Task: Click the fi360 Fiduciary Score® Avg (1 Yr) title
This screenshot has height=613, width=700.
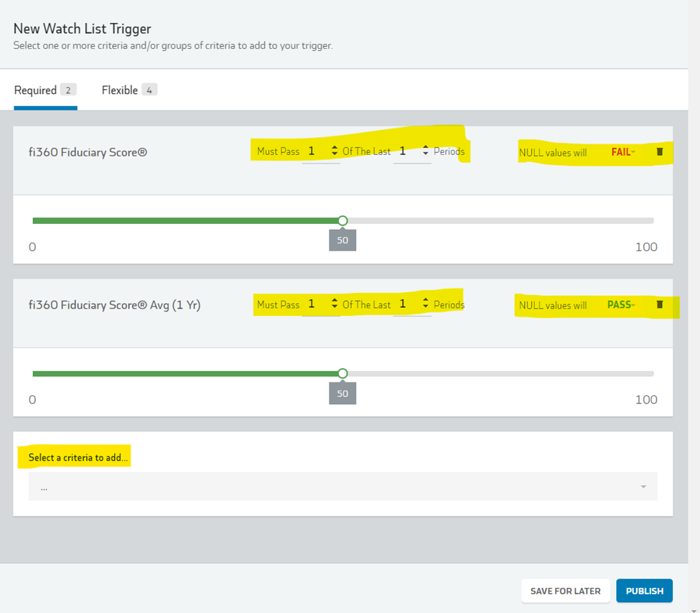Action: coord(115,305)
